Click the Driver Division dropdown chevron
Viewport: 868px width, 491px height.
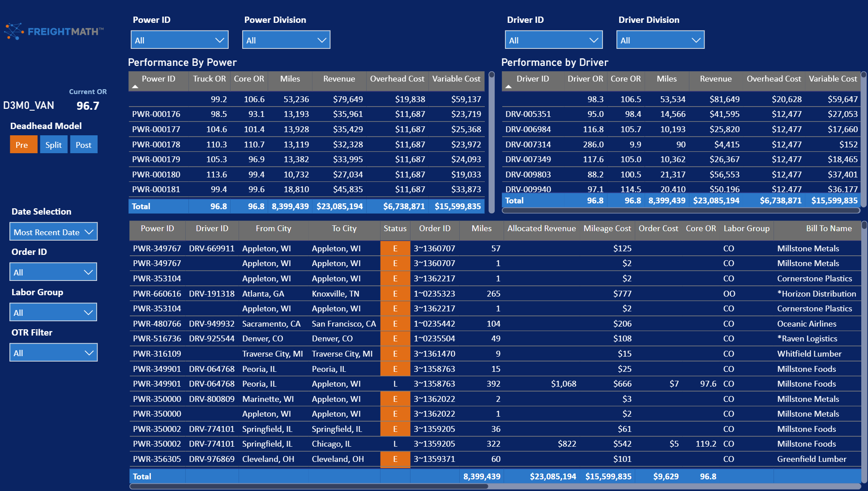pos(696,40)
